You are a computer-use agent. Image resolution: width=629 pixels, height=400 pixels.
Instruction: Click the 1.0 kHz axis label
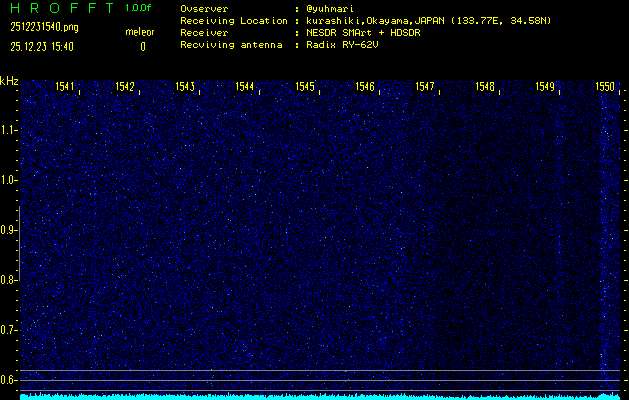click(x=8, y=180)
